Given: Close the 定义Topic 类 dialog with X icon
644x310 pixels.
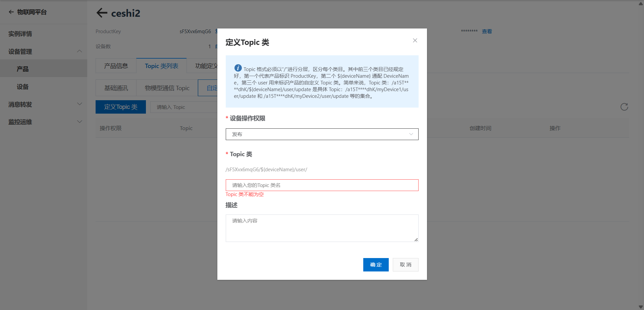Looking at the screenshot, I should click(x=415, y=41).
